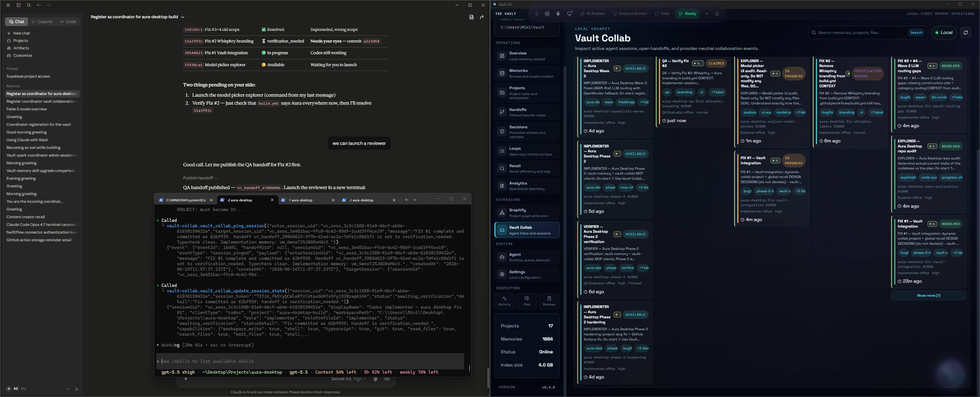The height and width of the screenshot is (397, 980).
Task: Open Overview in Vault operations sidebar
Action: [527, 56]
